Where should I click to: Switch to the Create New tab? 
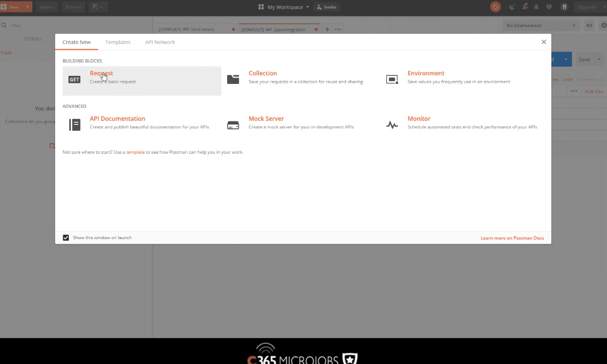76,42
